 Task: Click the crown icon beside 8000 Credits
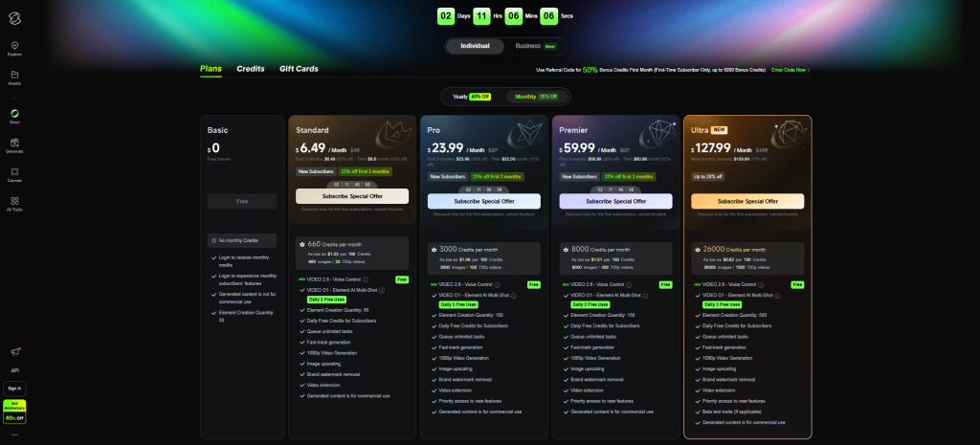pos(566,250)
